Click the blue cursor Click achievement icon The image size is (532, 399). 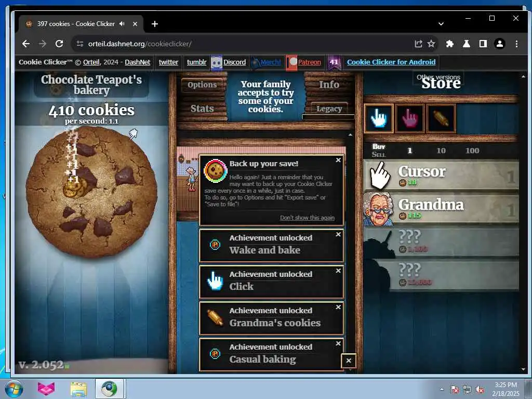pos(215,281)
